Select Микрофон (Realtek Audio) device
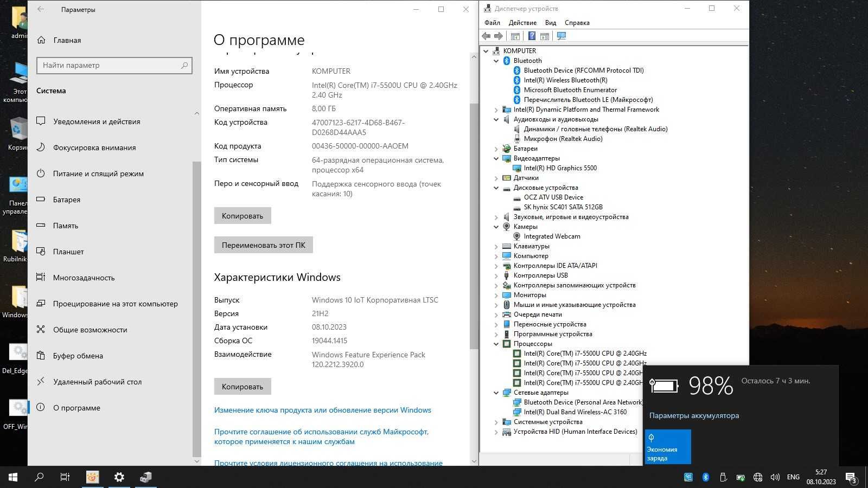This screenshot has height=488, width=868. 563,139
